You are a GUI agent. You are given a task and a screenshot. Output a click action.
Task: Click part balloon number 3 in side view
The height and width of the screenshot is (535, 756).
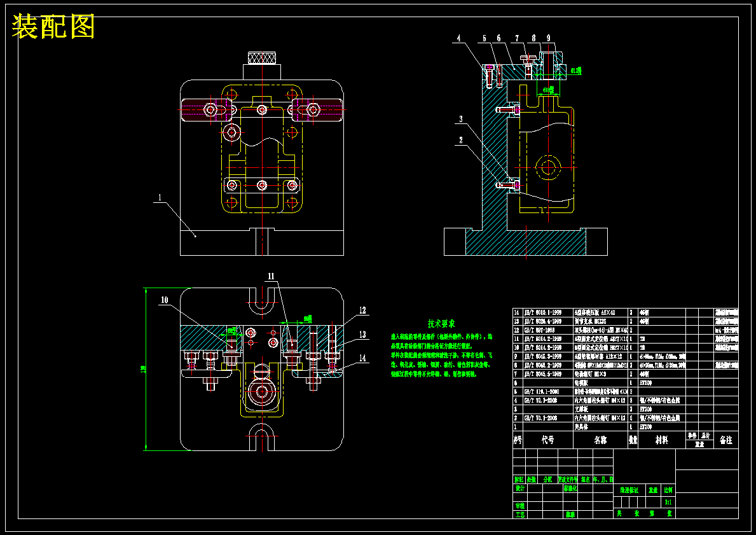461,119
